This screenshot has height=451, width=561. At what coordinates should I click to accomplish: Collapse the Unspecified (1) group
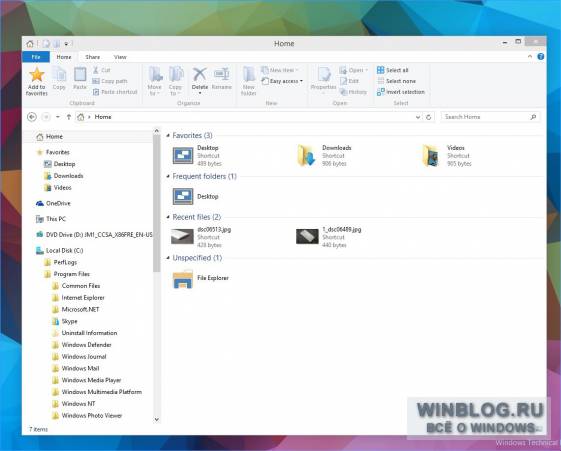(x=168, y=258)
